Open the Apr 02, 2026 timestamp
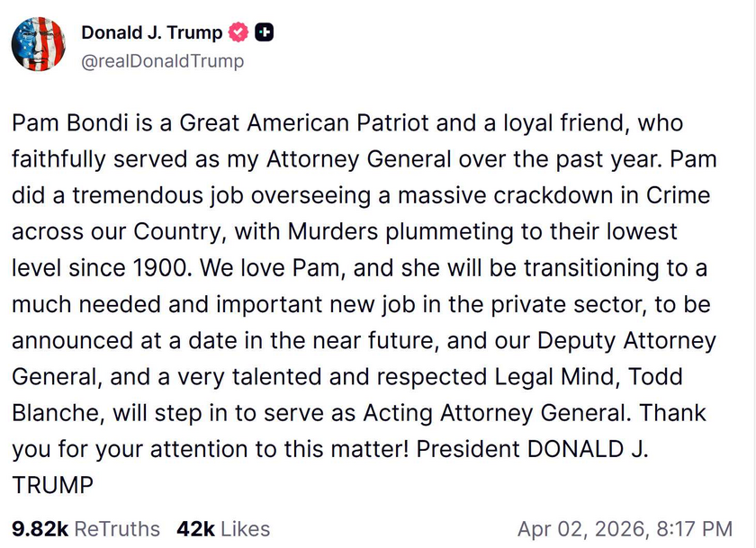 [625, 529]
